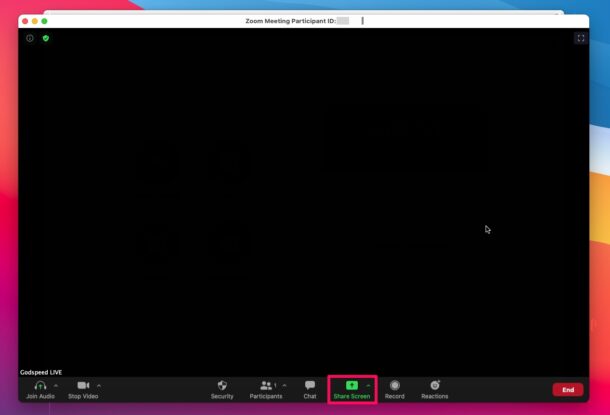The height and width of the screenshot is (415, 610).
Task: Maximize the Zoom window with green button
Action: 44,21
